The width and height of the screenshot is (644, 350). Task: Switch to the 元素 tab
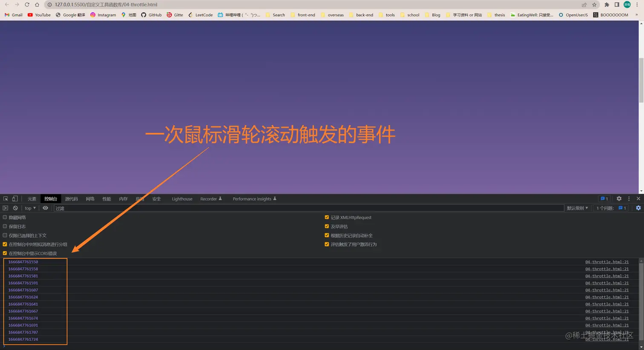click(32, 199)
